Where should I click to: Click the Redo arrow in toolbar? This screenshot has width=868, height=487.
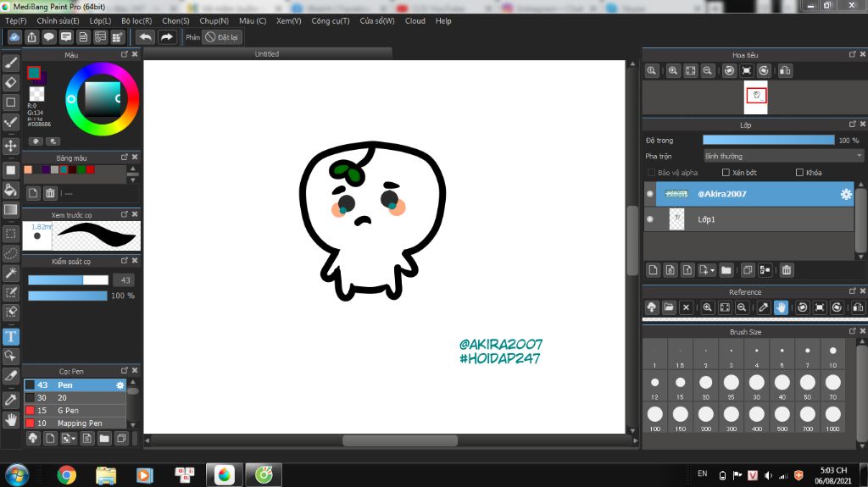click(166, 37)
